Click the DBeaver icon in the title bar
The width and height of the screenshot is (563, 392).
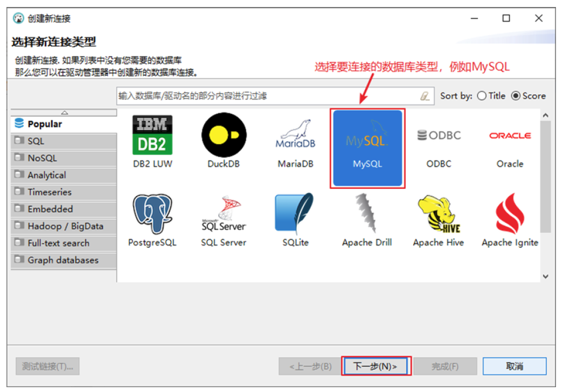[19, 18]
